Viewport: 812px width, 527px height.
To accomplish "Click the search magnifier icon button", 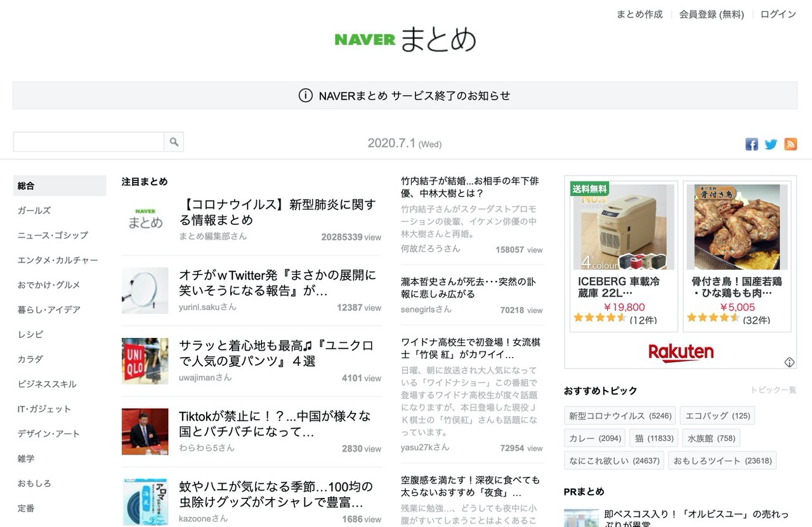I will [174, 141].
